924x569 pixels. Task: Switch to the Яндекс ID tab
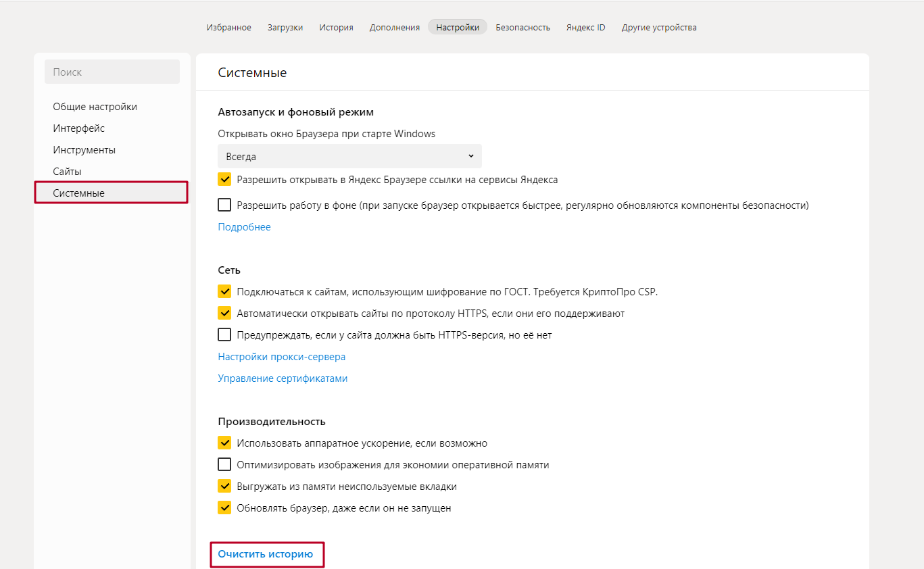click(x=585, y=28)
